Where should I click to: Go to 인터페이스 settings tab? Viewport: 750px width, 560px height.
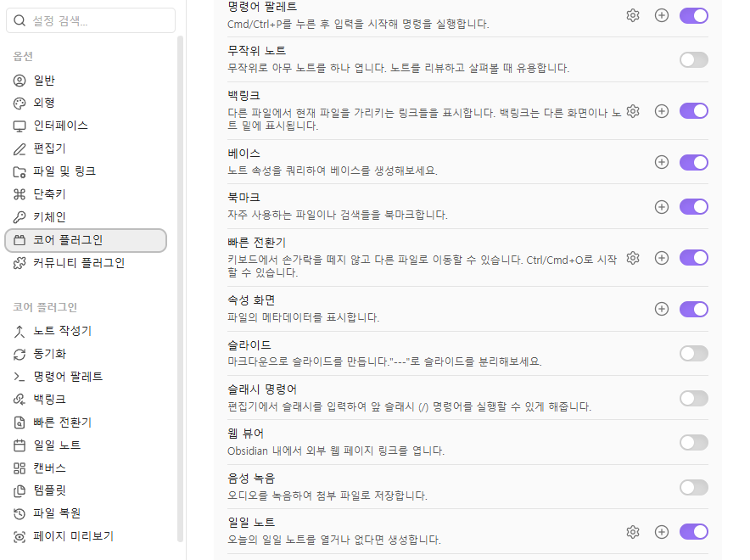coord(86,126)
